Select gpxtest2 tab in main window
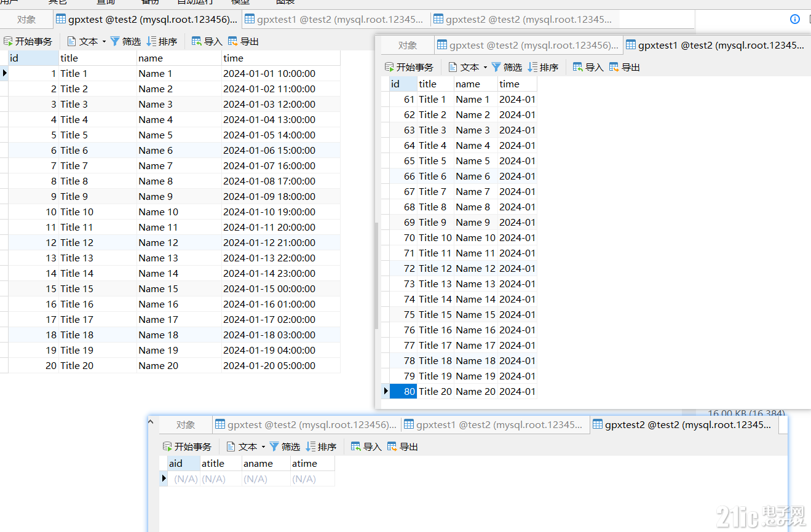This screenshot has height=532, width=811. [x=524, y=20]
